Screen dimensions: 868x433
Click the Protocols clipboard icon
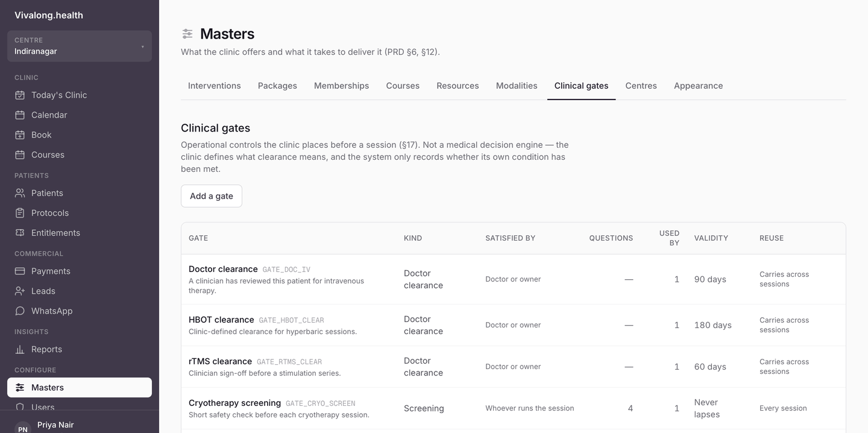(20, 213)
